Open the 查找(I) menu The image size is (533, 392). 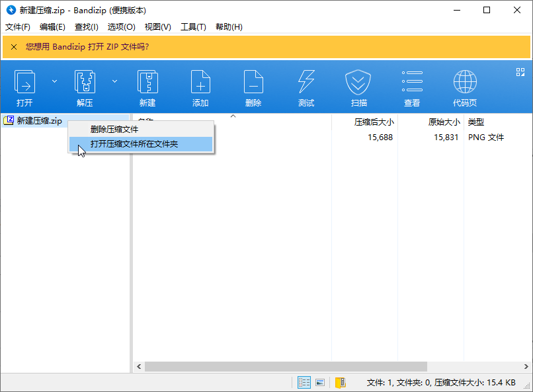[87, 27]
